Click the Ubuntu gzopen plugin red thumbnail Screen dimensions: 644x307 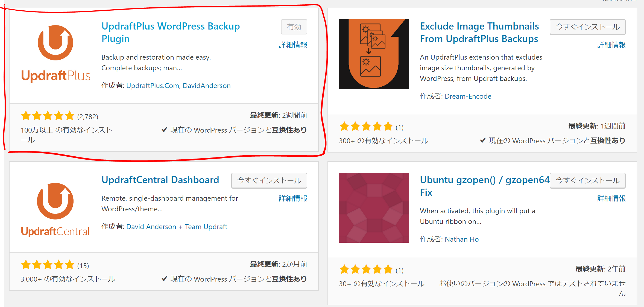374,208
